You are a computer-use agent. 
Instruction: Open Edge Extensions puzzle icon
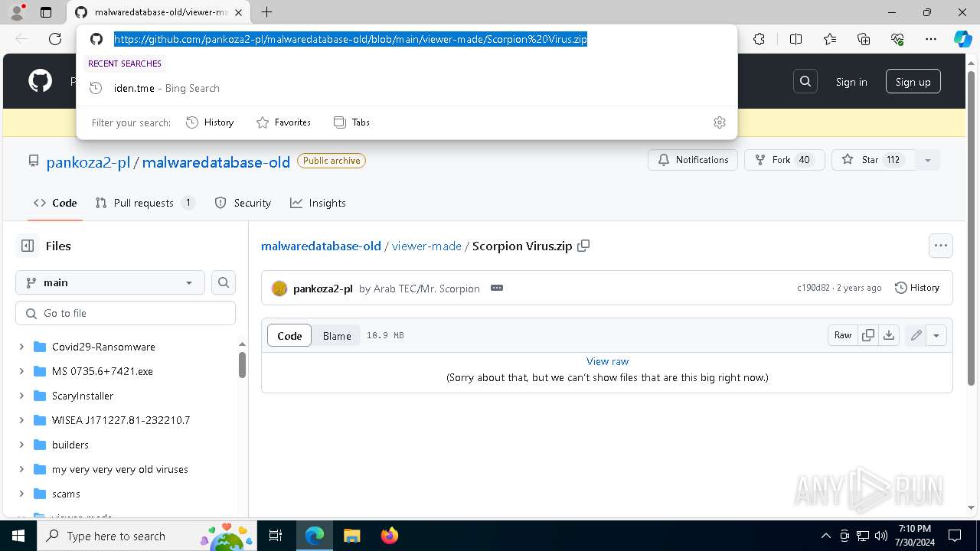[759, 39]
